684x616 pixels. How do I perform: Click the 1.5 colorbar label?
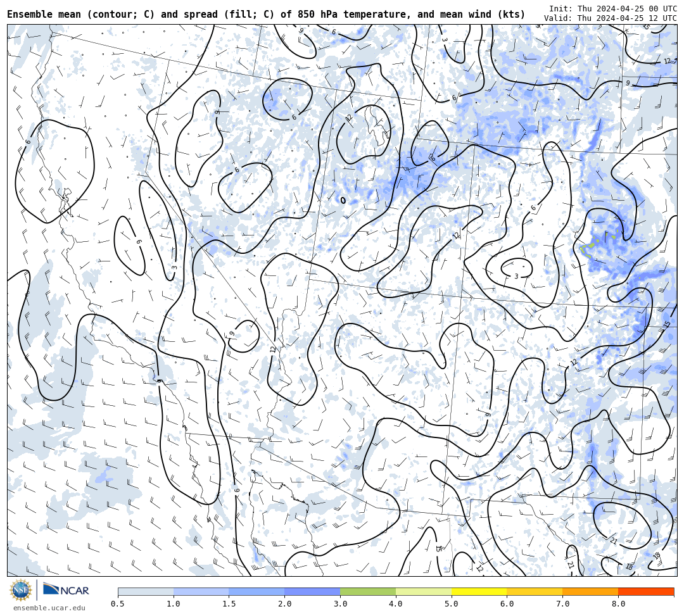229,604
